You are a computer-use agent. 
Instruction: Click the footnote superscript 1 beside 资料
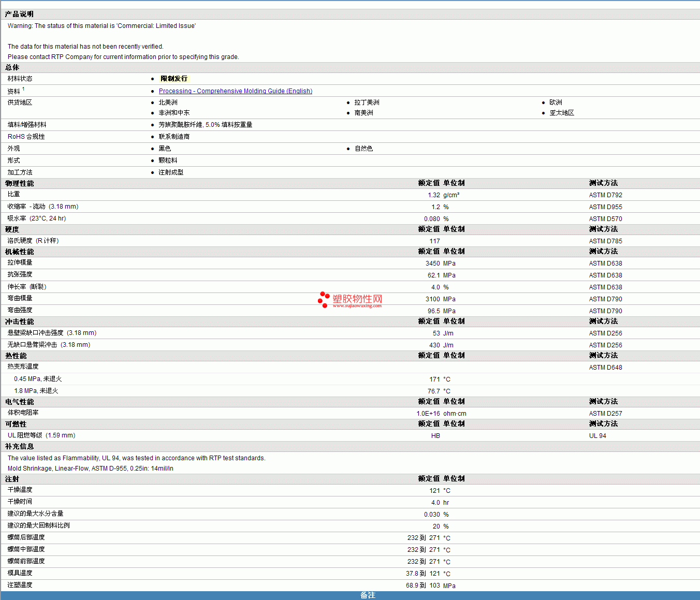click(23, 89)
